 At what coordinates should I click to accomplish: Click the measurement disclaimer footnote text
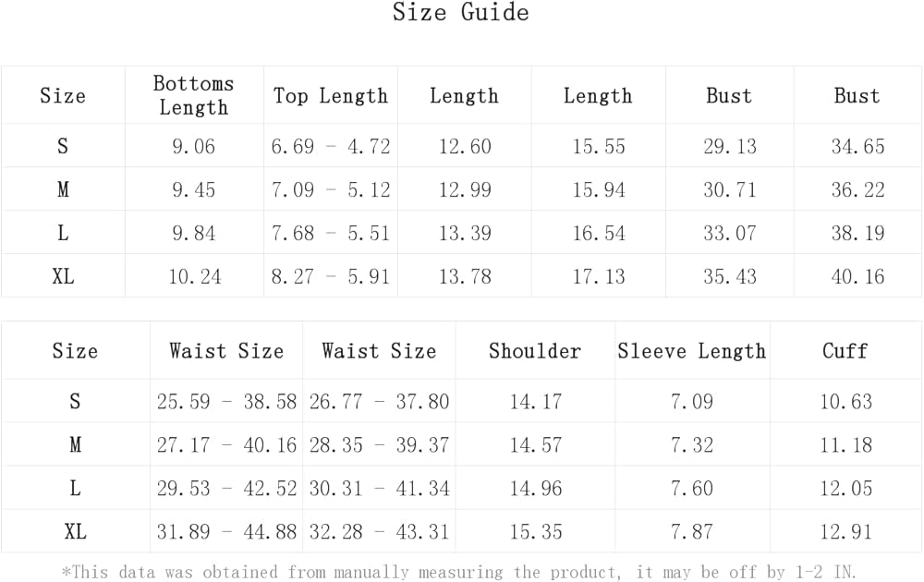click(459, 573)
